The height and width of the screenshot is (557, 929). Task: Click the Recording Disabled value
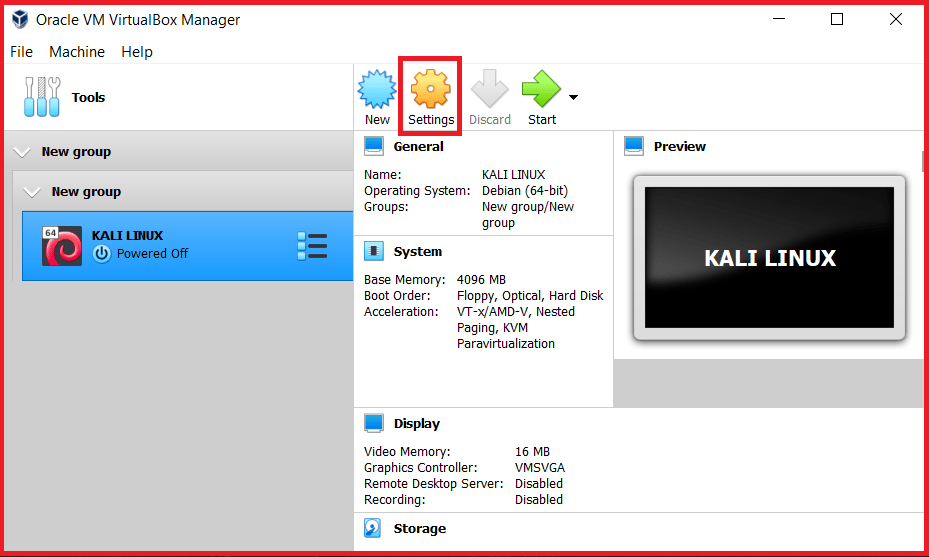point(539,500)
